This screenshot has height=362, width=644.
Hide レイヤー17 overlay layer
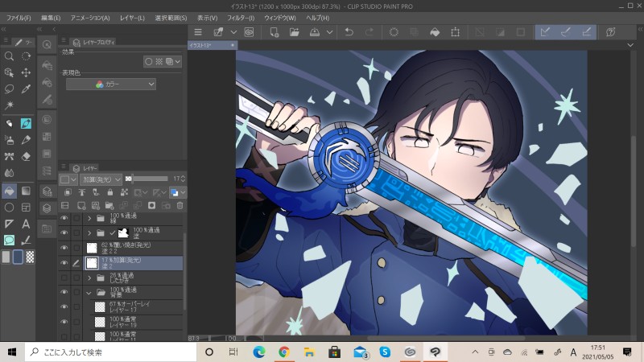click(x=64, y=307)
